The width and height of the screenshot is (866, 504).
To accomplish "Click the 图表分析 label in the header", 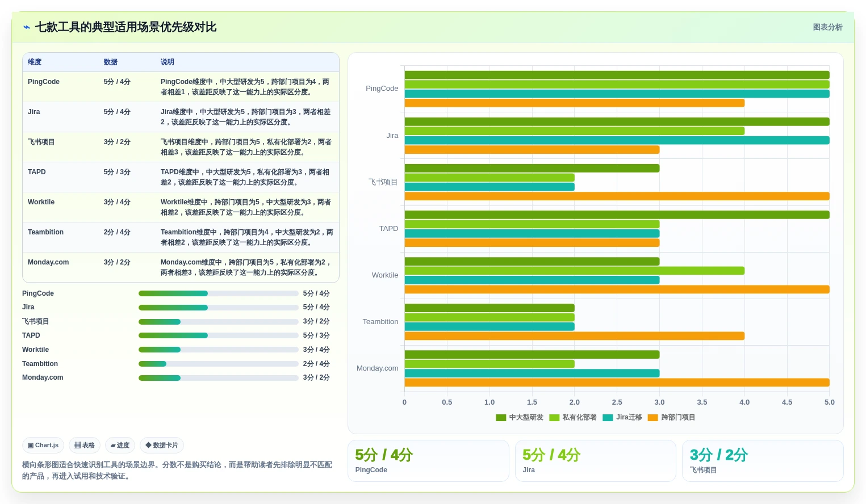I will point(827,27).
